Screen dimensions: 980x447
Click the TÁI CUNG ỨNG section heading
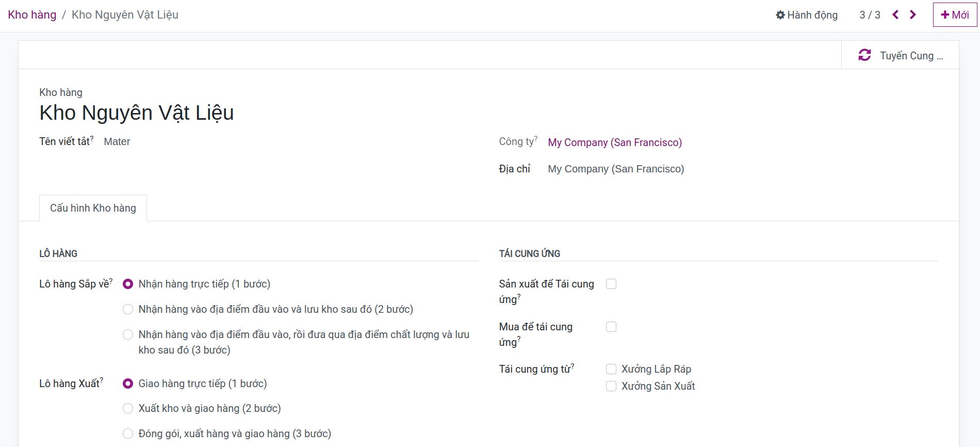click(529, 253)
